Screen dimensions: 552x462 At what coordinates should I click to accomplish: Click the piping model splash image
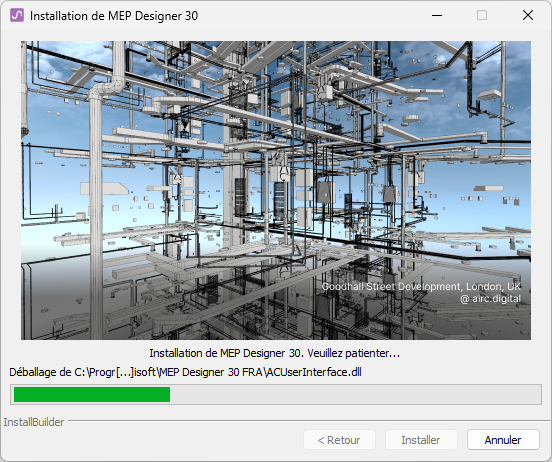(x=276, y=191)
